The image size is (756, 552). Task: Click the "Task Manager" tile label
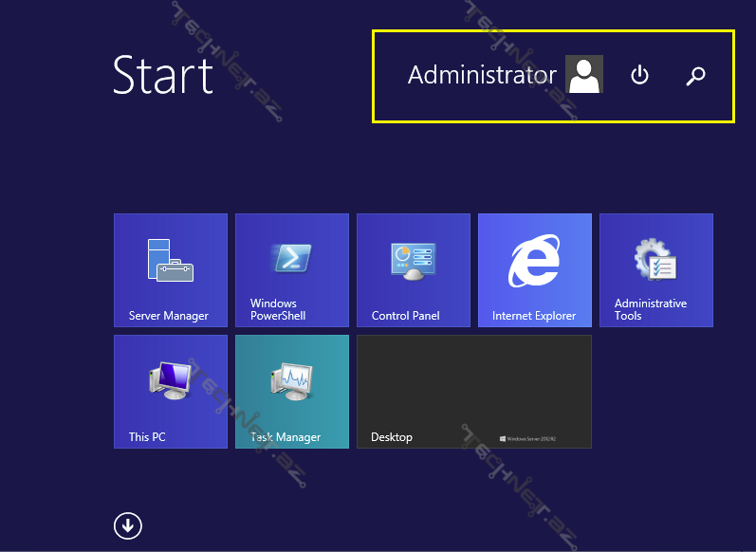coord(286,437)
